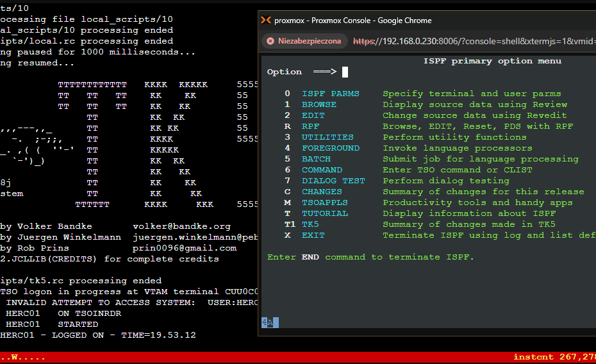The width and height of the screenshot is (596, 364).
Task: Click the red not-secure warning icon
Action: (x=270, y=41)
